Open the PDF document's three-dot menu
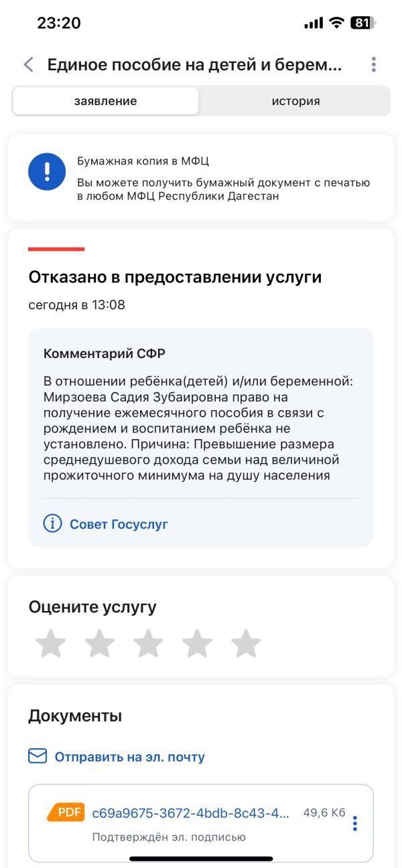Image resolution: width=402 pixels, height=868 pixels. pos(355,824)
